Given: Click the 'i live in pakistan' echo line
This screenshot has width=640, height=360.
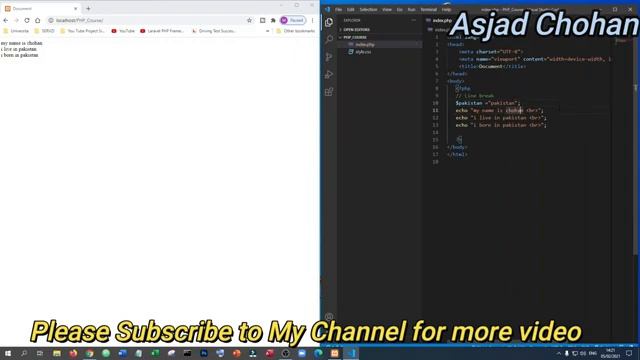Looking at the screenshot, I should 501,118.
